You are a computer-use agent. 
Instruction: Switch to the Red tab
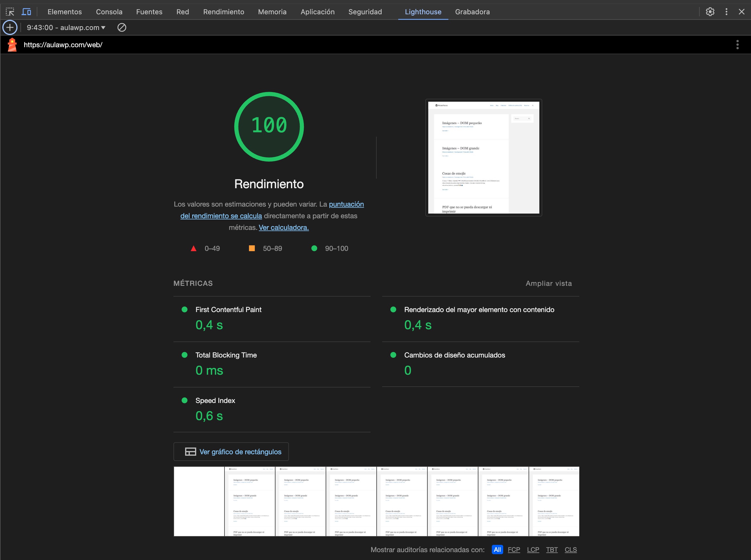tap(183, 12)
